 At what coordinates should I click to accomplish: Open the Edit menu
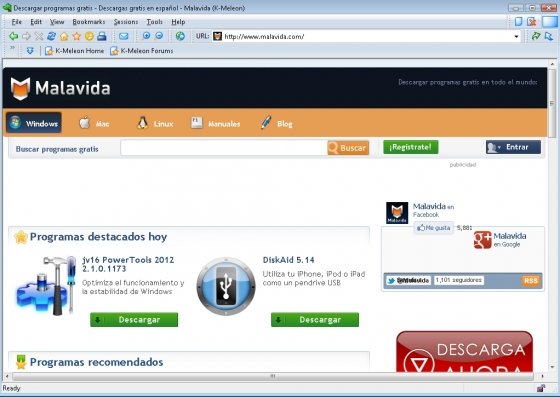tap(36, 22)
